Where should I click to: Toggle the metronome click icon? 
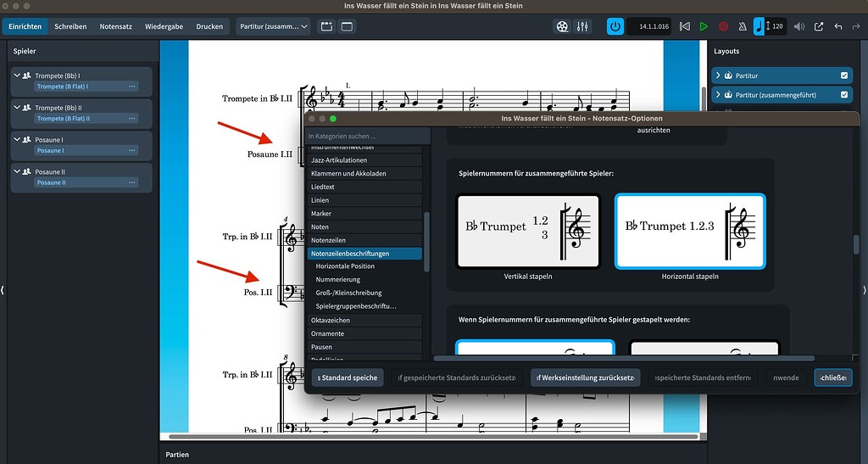pos(743,26)
